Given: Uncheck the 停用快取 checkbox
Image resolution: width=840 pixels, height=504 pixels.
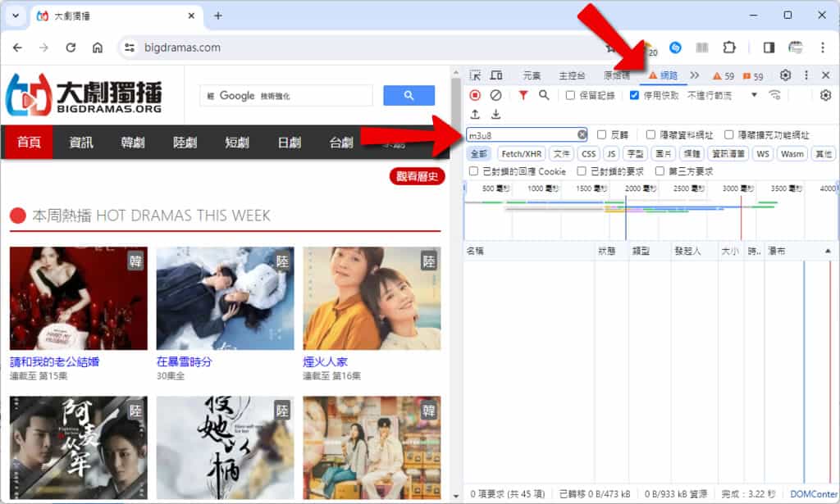Looking at the screenshot, I should (634, 95).
